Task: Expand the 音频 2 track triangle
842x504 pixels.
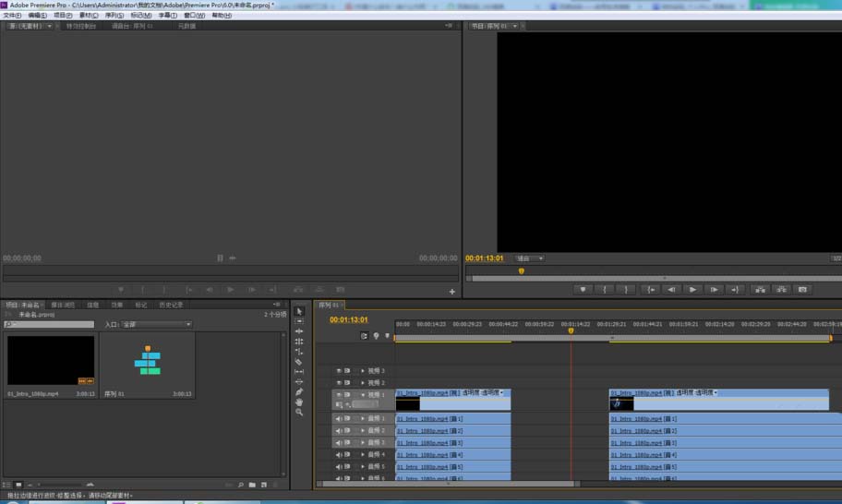Action: tap(363, 430)
